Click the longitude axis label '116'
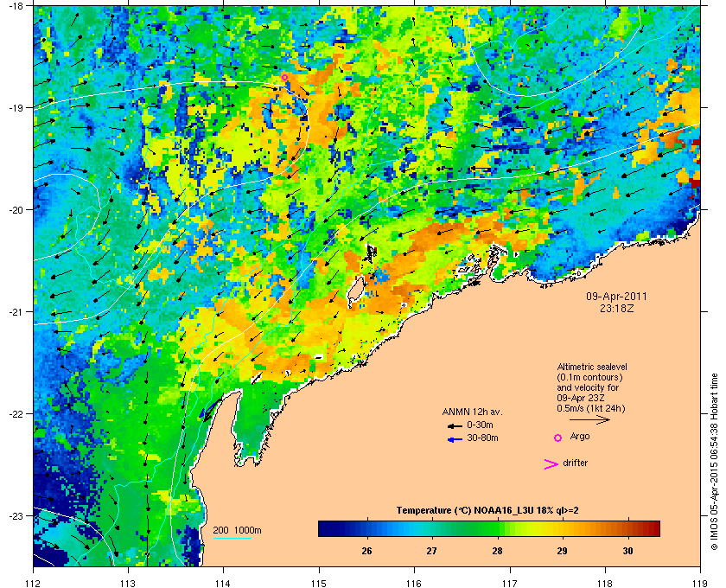This screenshot has height=588, width=726. [x=414, y=584]
